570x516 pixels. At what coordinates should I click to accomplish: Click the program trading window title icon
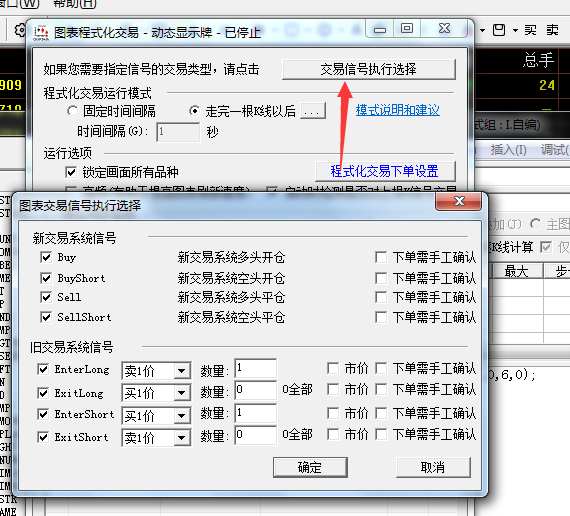click(x=41, y=33)
